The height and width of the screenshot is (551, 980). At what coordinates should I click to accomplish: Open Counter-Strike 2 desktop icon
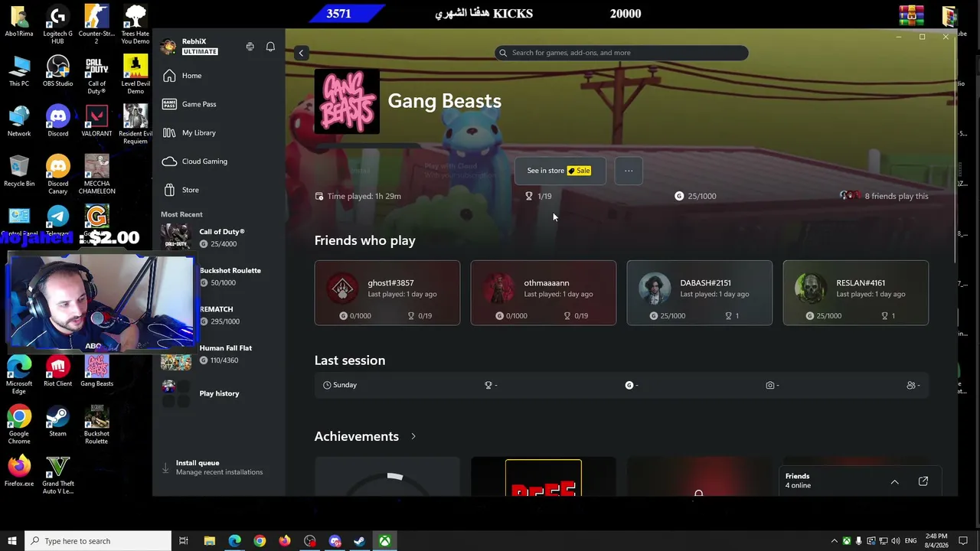coord(96,25)
